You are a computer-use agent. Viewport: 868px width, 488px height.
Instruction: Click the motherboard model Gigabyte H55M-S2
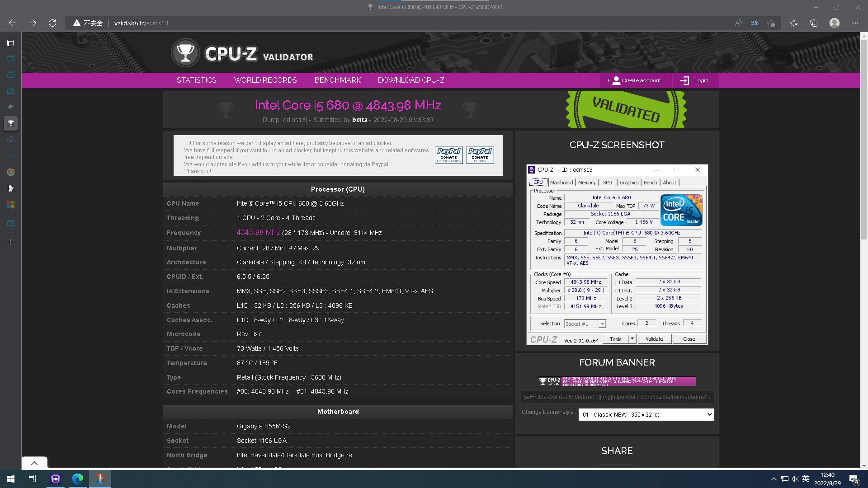click(264, 426)
